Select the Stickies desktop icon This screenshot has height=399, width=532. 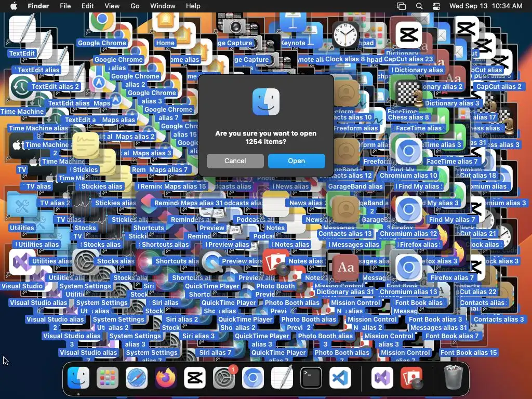click(86, 146)
